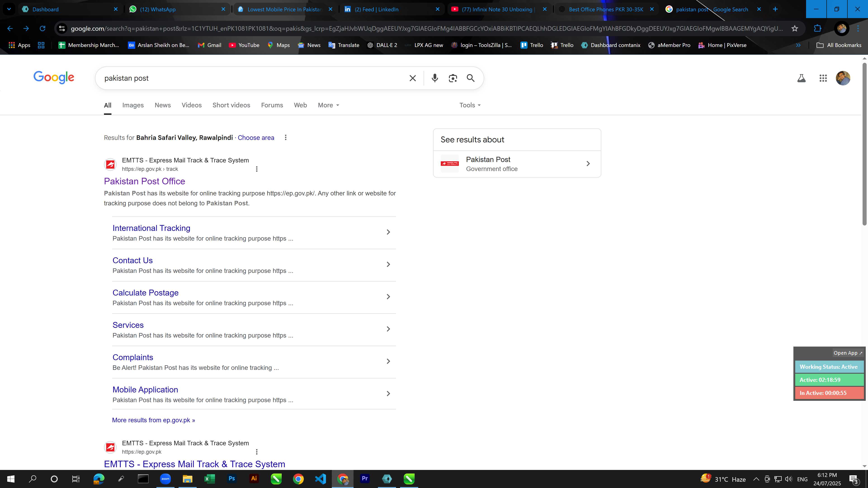Reload the current page
The image size is (868, 488).
click(x=42, y=28)
